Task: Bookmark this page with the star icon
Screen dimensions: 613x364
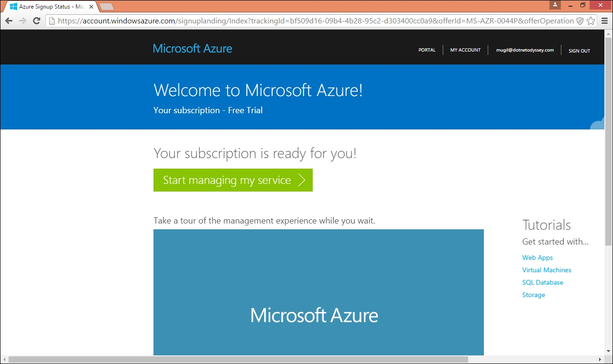Action: pos(591,21)
